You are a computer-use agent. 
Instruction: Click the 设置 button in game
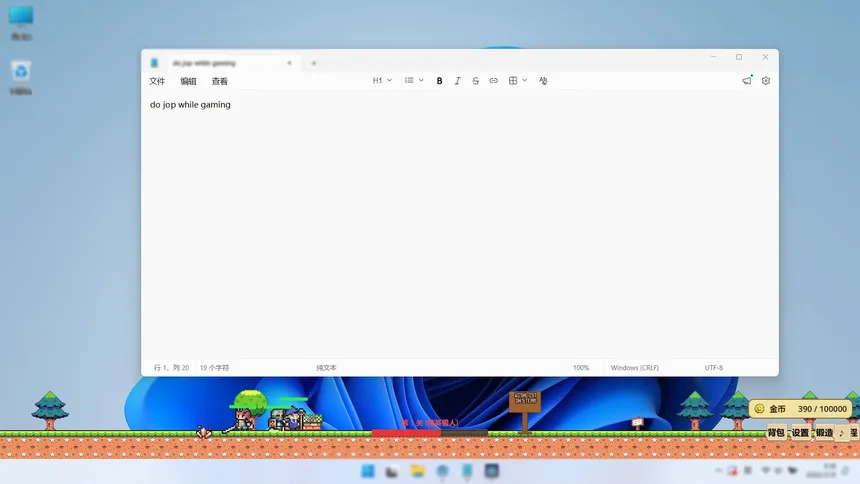click(800, 433)
